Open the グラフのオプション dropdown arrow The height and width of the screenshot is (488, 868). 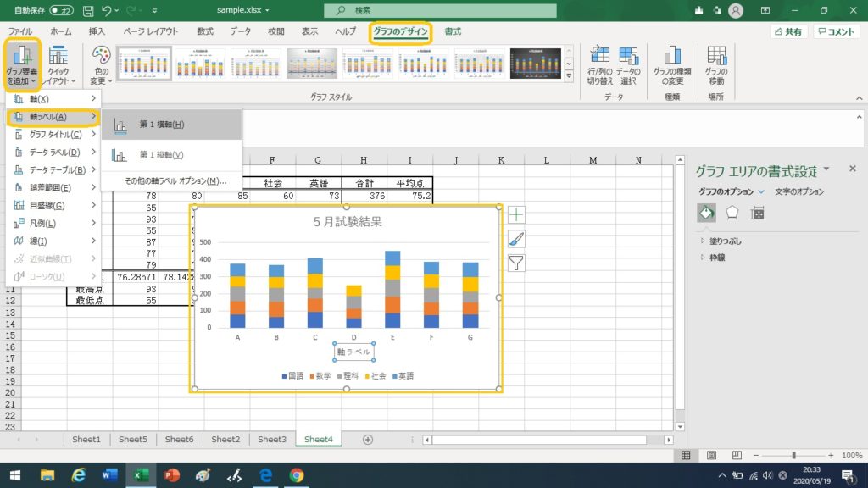coord(761,192)
